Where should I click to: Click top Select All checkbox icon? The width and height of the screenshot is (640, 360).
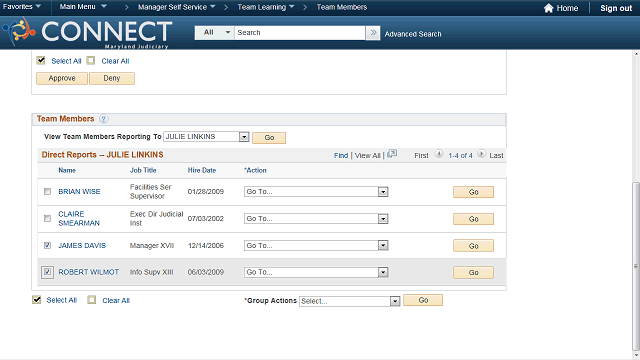41,60
